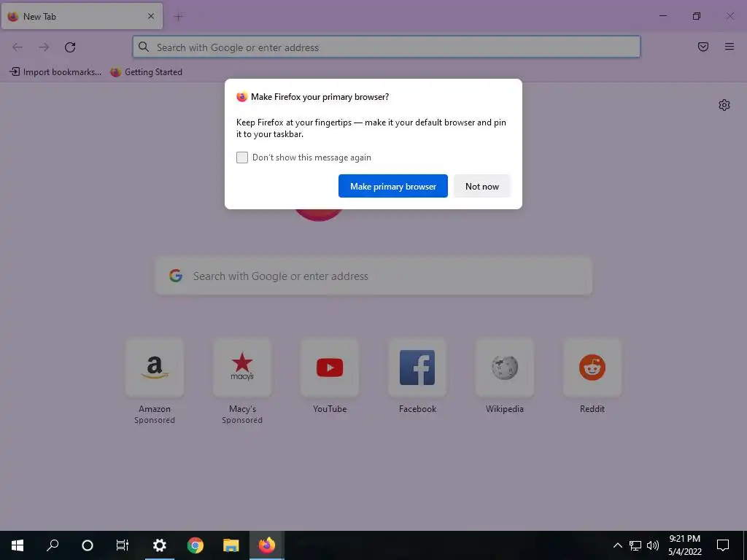Click Firefox icon on taskbar
This screenshot has height=560, width=747.
pos(267,545)
